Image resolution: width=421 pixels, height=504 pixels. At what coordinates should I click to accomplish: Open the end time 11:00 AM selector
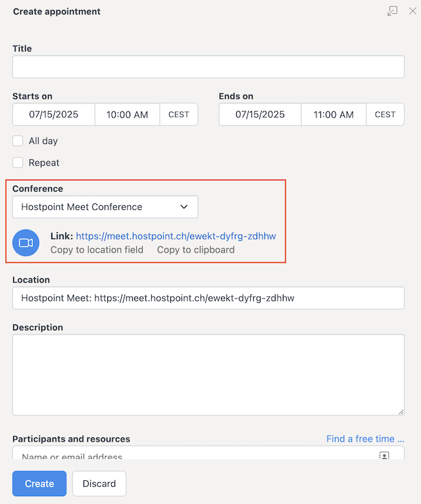tap(334, 114)
